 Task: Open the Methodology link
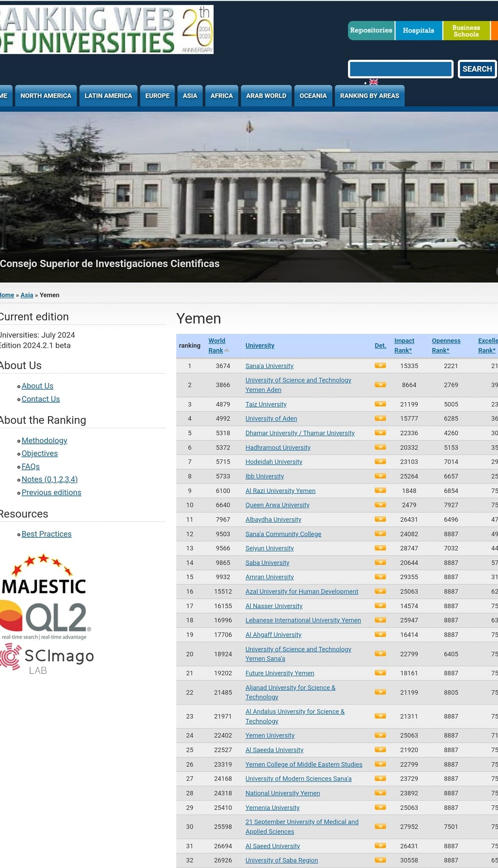[45, 440]
